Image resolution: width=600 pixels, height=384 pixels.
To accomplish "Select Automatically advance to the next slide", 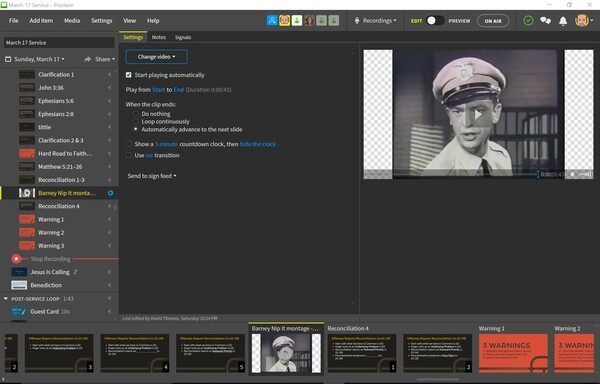I will [x=135, y=130].
